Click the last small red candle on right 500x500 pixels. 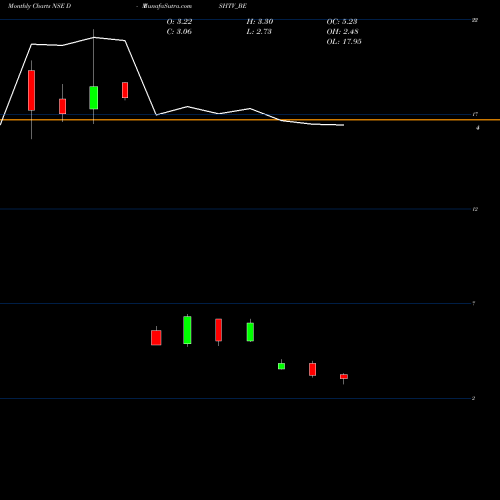click(344, 376)
